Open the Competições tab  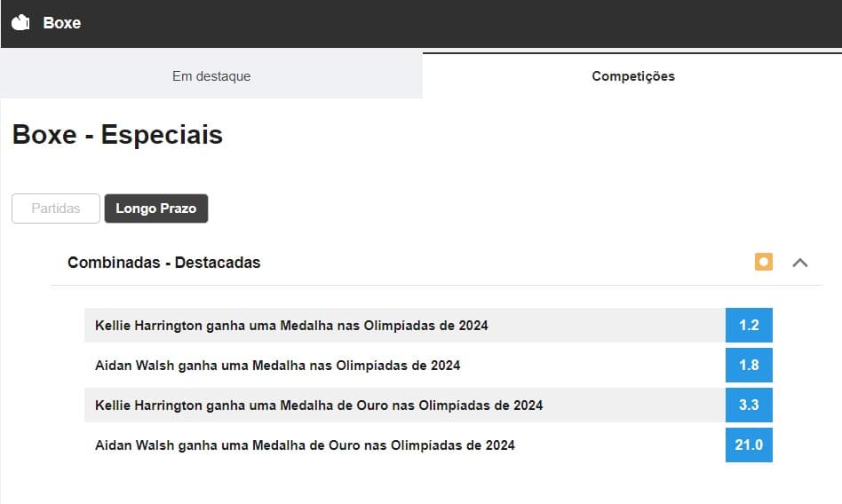click(x=632, y=75)
